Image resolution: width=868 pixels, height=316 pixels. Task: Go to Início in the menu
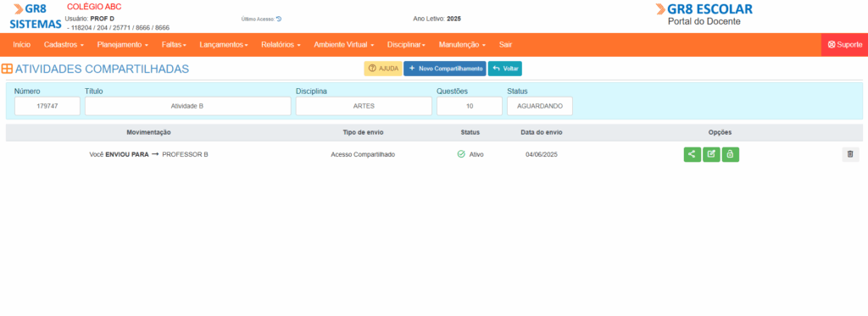21,45
